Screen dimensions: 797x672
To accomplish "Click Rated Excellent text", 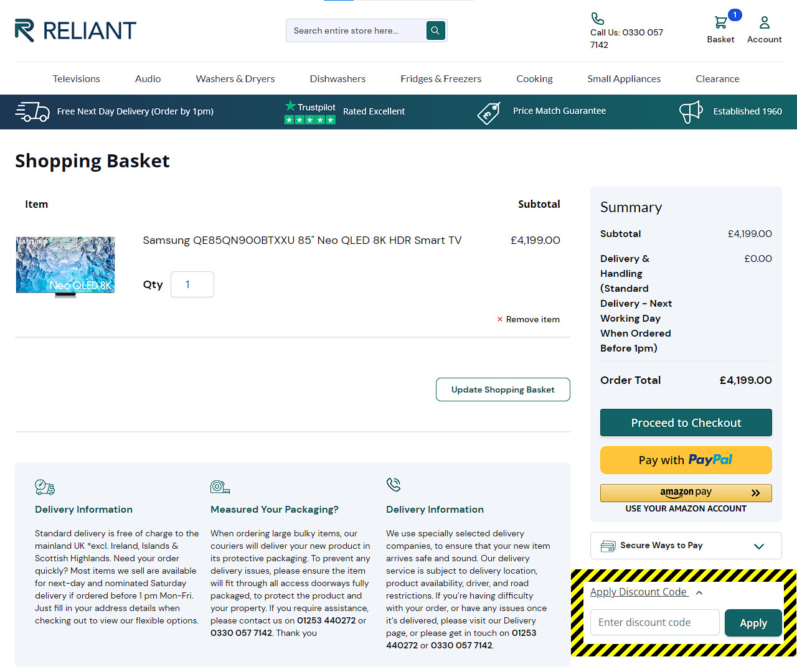I will click(x=374, y=111).
